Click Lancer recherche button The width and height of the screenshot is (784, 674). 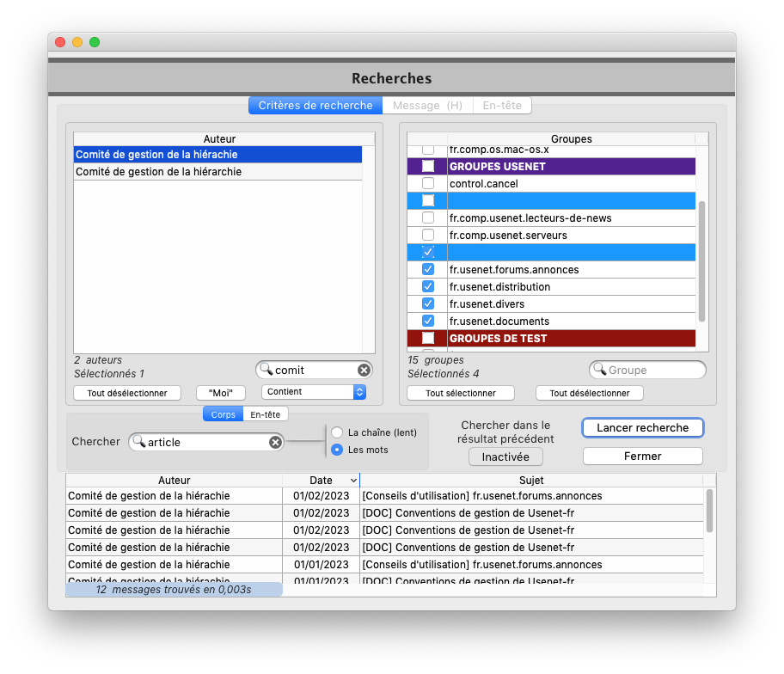point(642,428)
